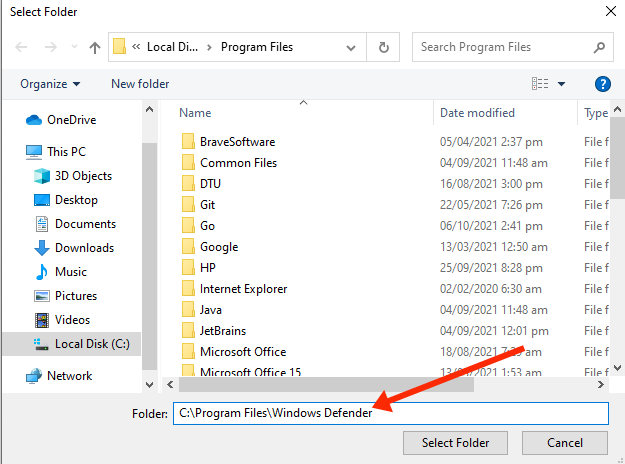Click file list scrollbar up arrow
The height and width of the screenshot is (464, 625).
[x=617, y=109]
